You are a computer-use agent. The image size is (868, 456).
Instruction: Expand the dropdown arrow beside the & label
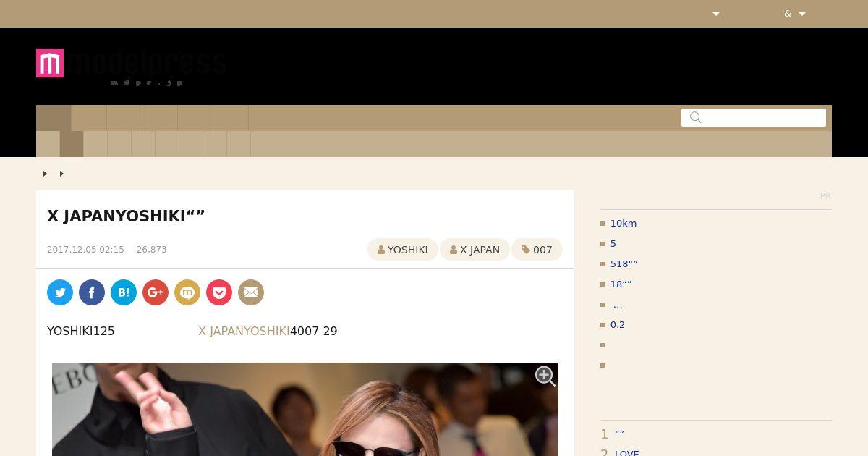coord(801,14)
